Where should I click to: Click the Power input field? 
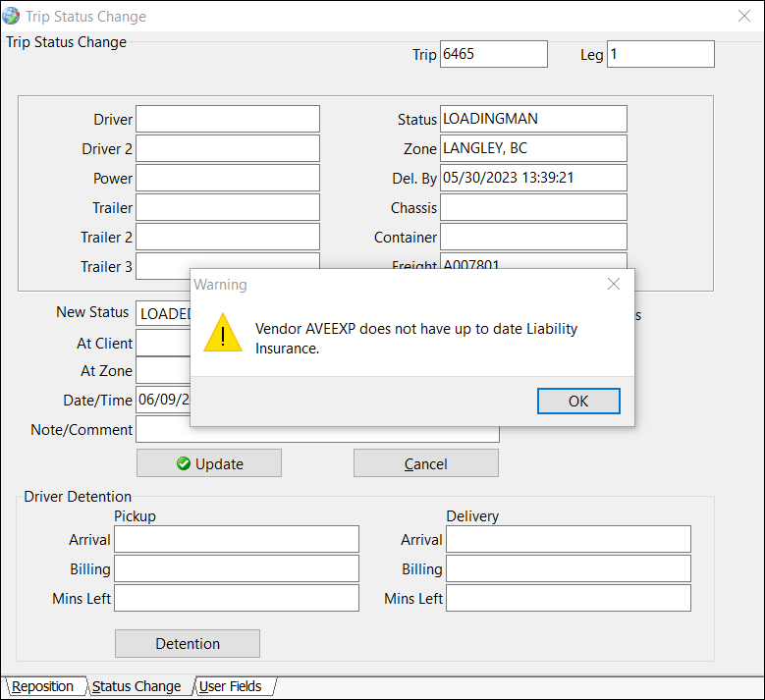(228, 178)
